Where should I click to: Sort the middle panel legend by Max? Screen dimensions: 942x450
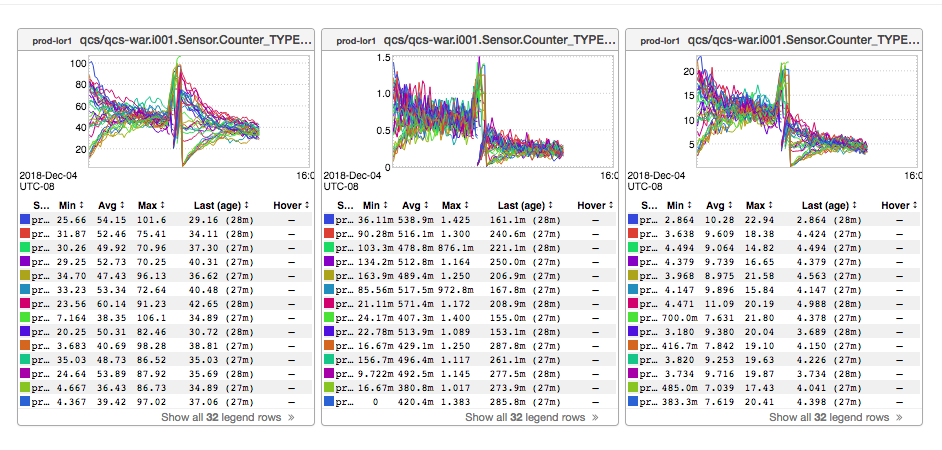click(454, 205)
